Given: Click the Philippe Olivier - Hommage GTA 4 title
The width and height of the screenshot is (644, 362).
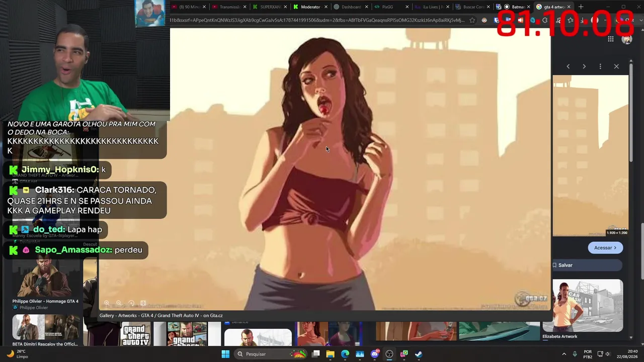Looking at the screenshot, I should click(45, 301).
